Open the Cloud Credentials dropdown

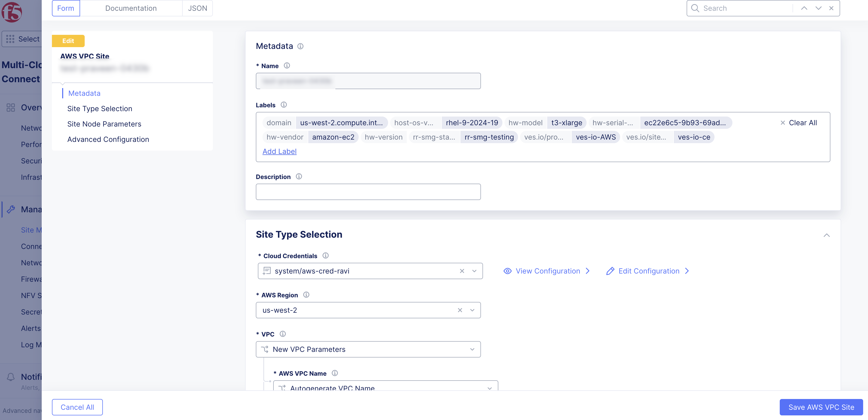click(x=474, y=271)
